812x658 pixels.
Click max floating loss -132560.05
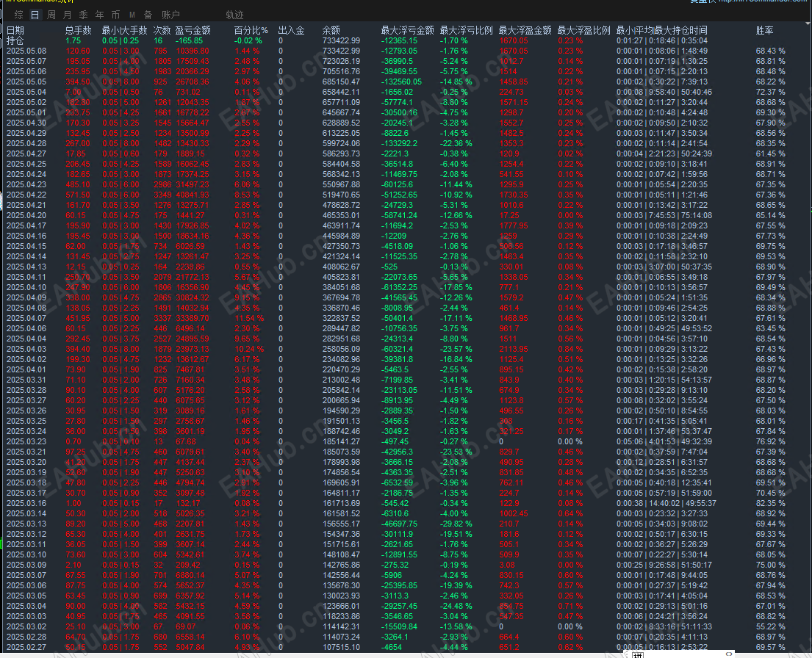(x=401, y=82)
